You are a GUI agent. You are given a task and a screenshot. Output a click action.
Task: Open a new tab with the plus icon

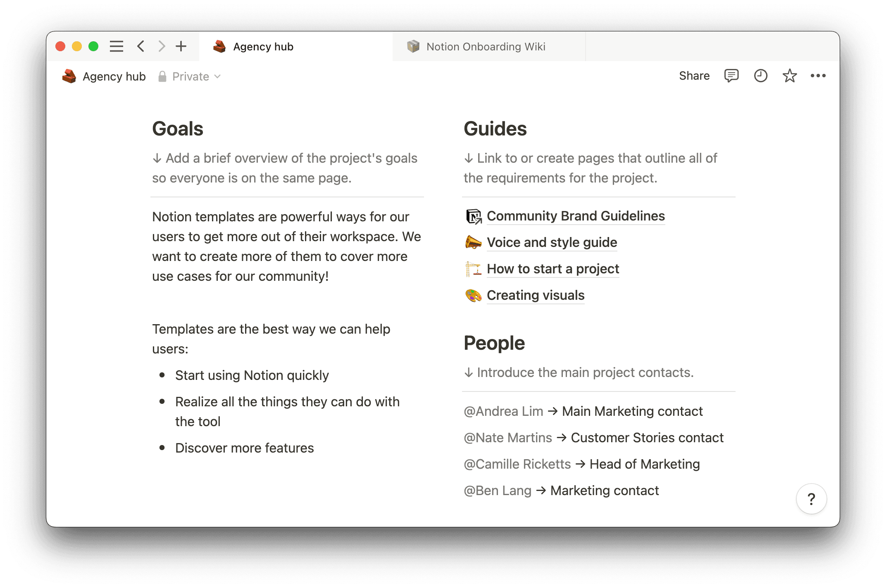point(181,46)
